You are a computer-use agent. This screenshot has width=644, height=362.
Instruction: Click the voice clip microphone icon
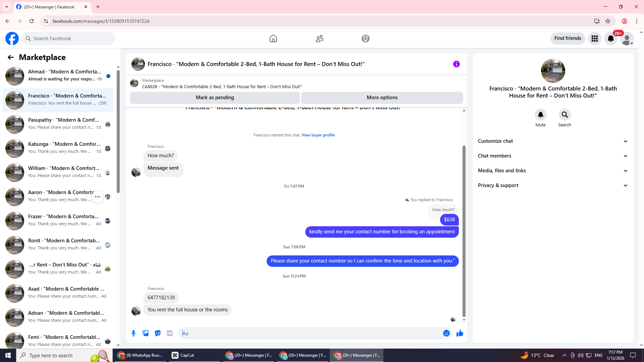133,333
